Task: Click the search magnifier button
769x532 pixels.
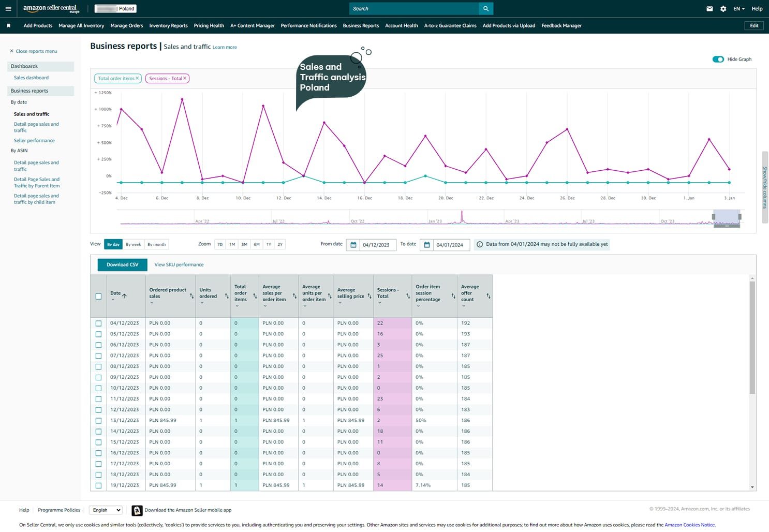Action: click(485, 9)
